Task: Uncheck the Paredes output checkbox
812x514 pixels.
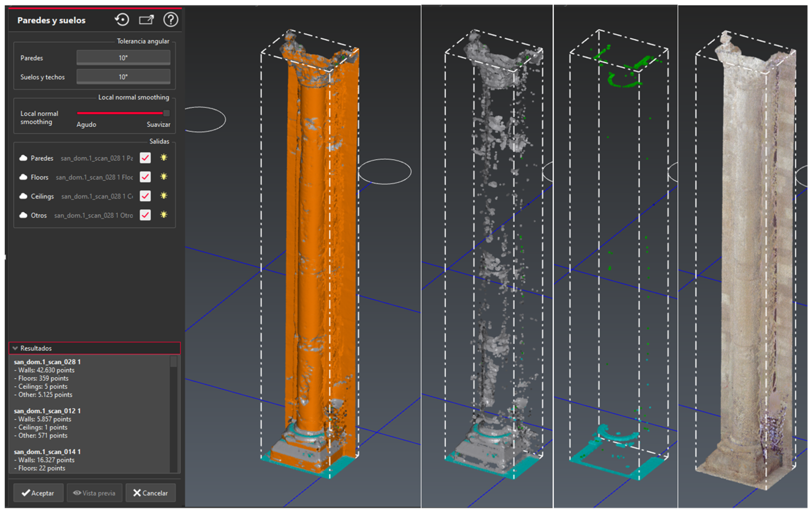Action: pyautogui.click(x=145, y=157)
